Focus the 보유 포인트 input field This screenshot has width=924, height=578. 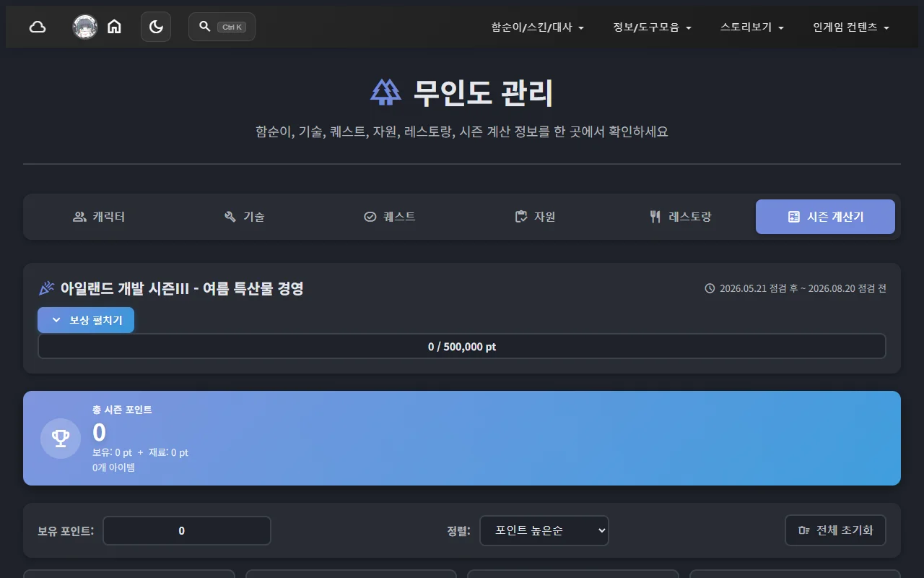coord(187,530)
